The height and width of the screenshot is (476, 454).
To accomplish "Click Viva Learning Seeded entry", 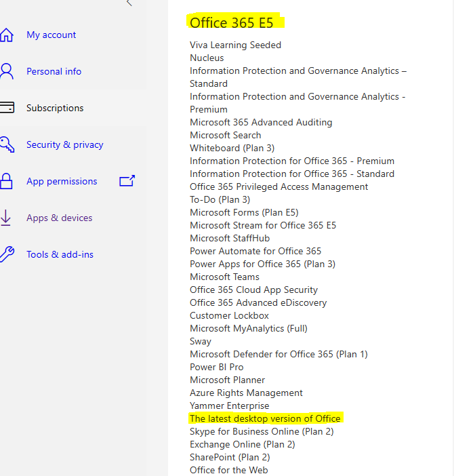I will point(235,45).
